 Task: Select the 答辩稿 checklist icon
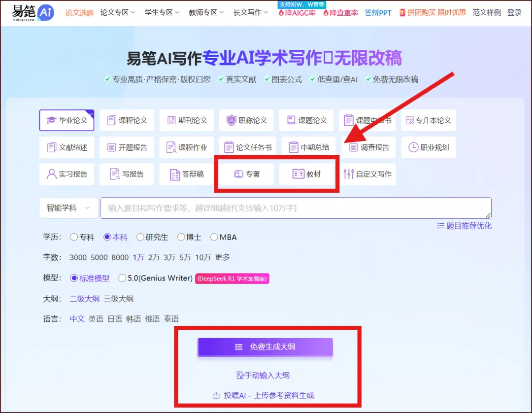point(175,174)
